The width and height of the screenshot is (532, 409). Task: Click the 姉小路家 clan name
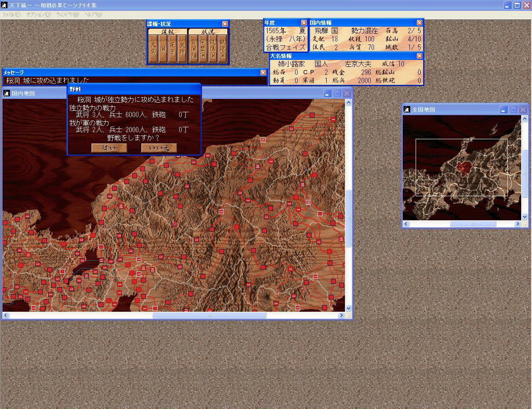(x=291, y=64)
